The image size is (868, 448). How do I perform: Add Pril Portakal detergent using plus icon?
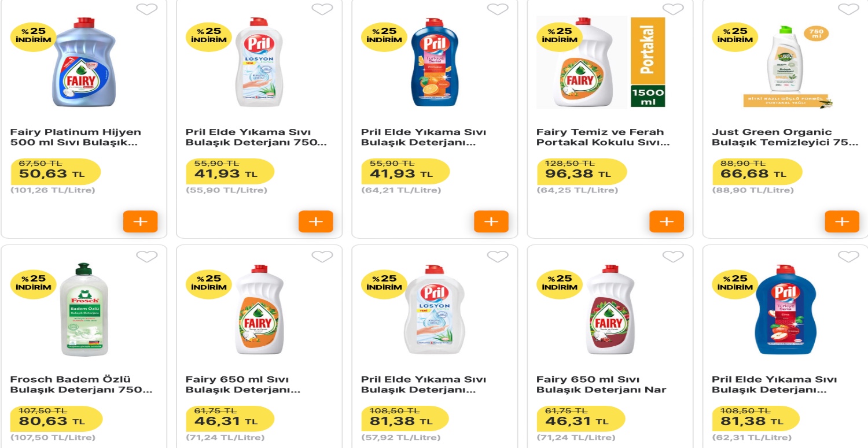pyautogui.click(x=491, y=221)
